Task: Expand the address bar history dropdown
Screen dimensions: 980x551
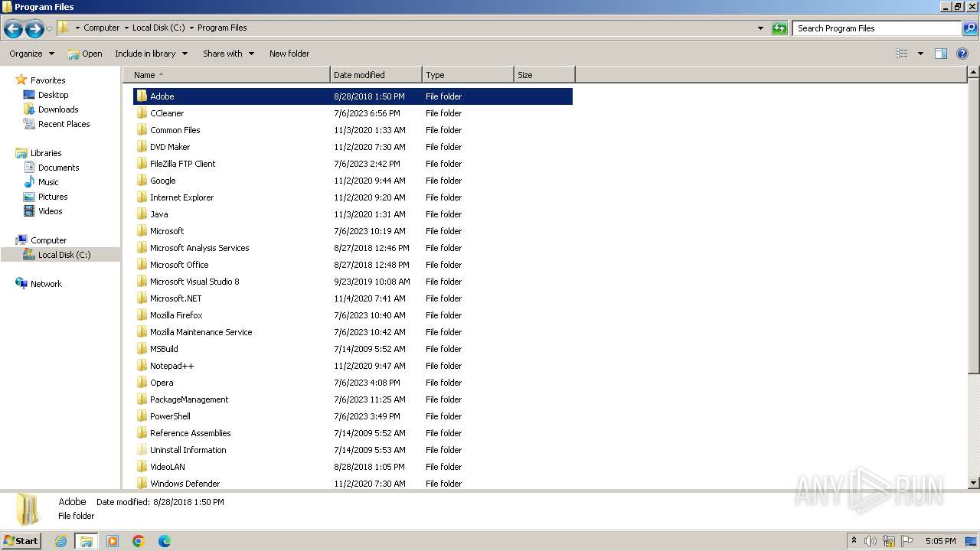Action: (760, 28)
